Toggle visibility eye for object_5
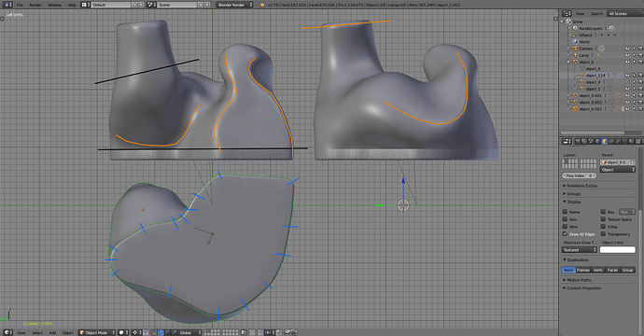 click(627, 89)
